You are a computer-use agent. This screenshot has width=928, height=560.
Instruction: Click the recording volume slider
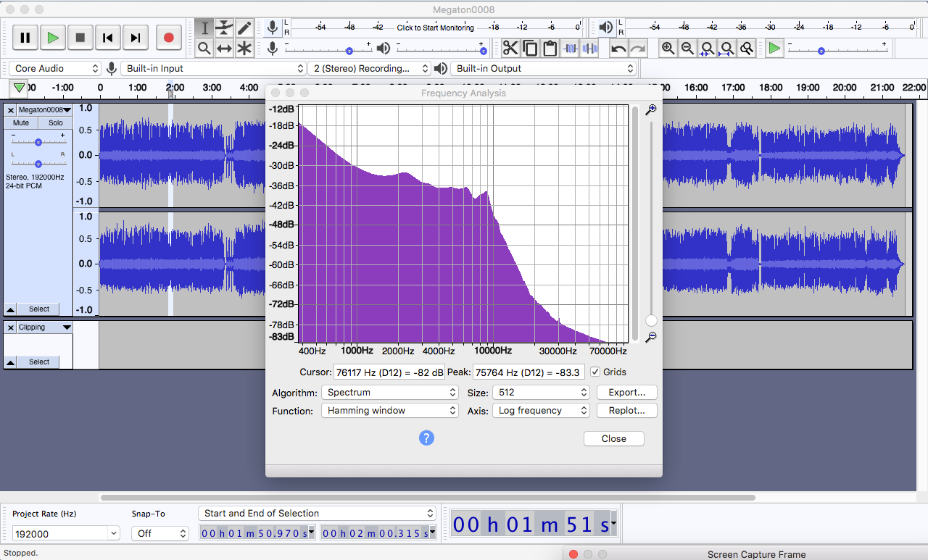coord(328,49)
